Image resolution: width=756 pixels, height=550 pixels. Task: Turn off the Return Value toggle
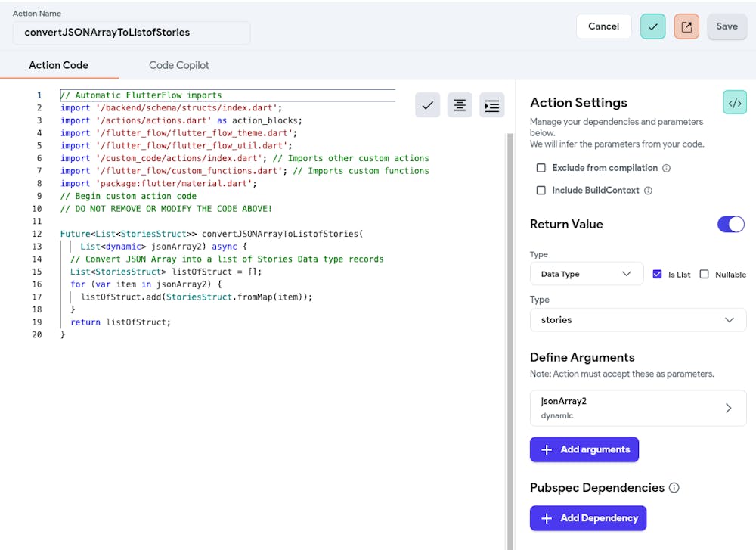pos(731,224)
